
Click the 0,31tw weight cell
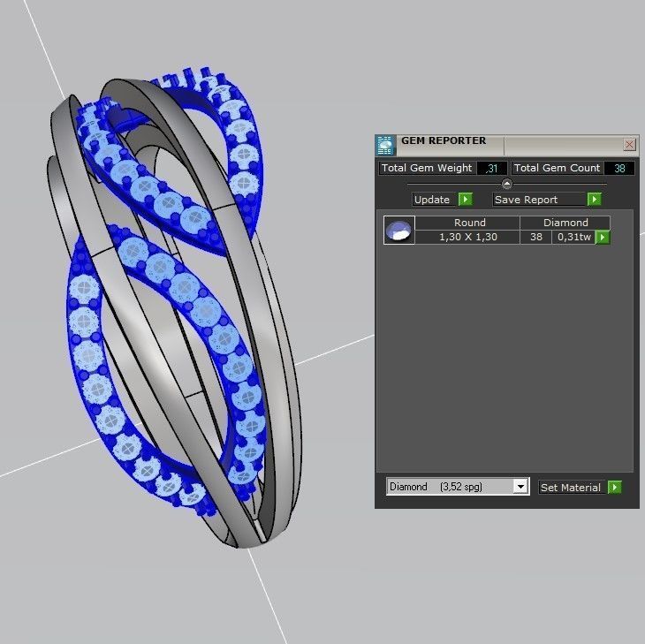pos(573,237)
